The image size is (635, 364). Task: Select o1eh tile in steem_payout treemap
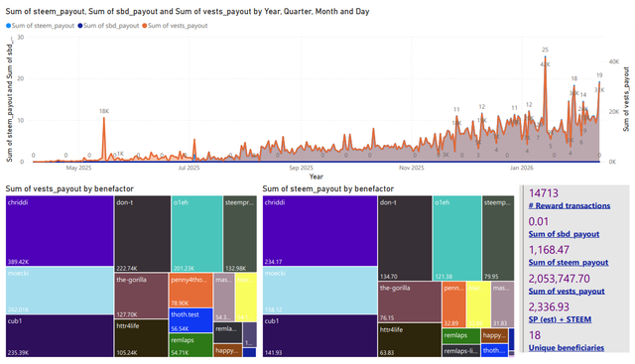457,238
